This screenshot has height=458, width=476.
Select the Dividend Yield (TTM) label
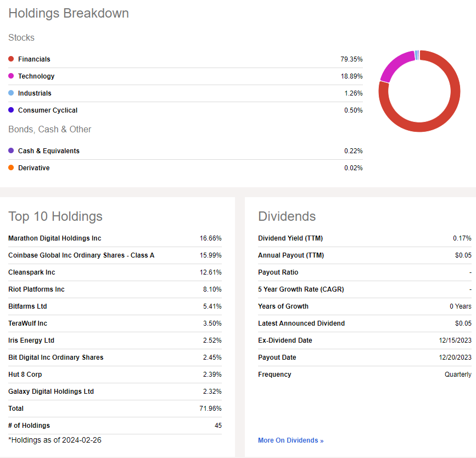(x=290, y=238)
